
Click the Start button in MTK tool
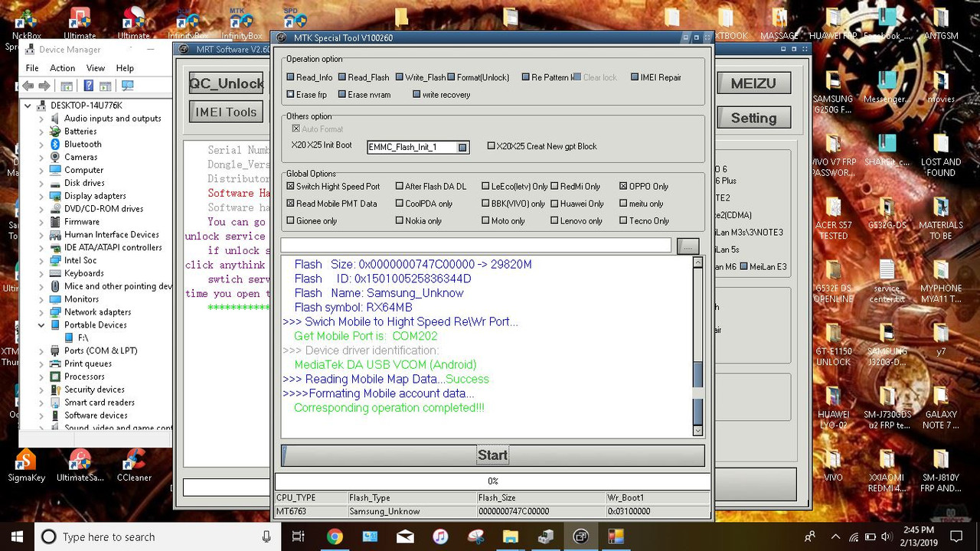click(492, 455)
